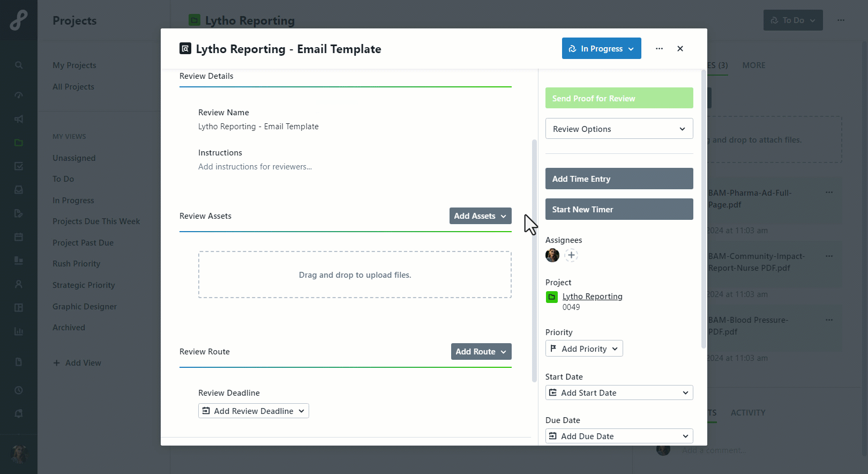Image resolution: width=868 pixels, height=474 pixels.
Task: Select the Graphic Designer view
Action: pos(85,307)
